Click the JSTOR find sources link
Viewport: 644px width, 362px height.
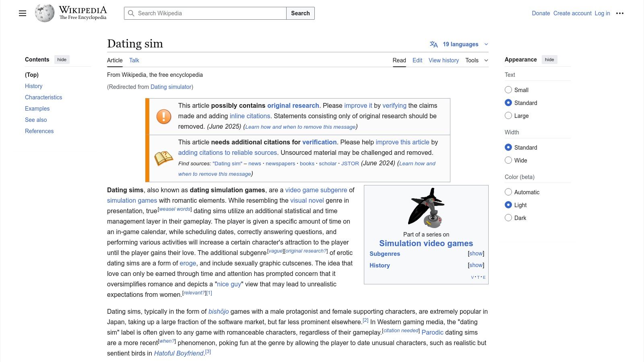(x=350, y=164)
